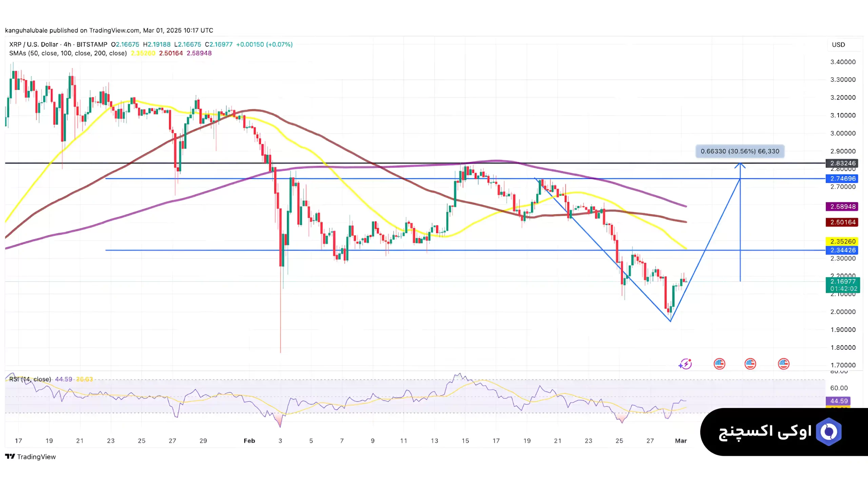The image size is (868, 488).
Task: Click the Mar date axis label
Action: click(681, 441)
